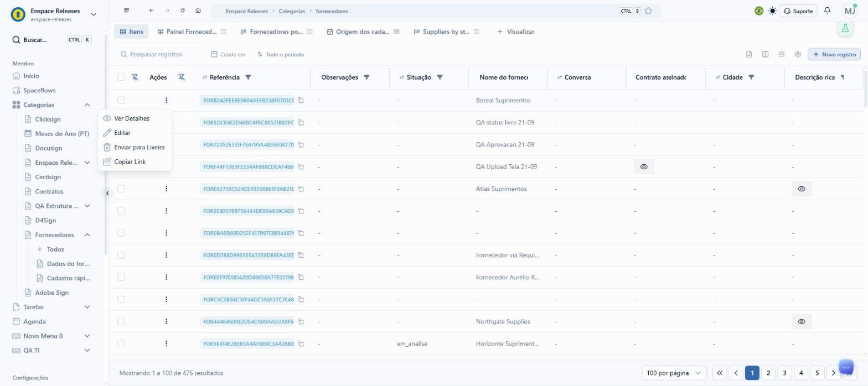The height and width of the screenshot is (386, 868).
Task: Choose Editar in context menu
Action: tap(135, 133)
